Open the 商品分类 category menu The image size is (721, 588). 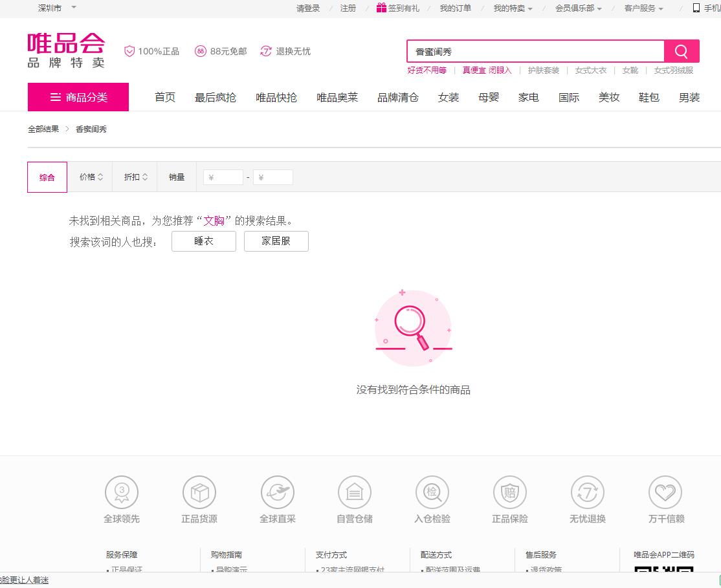point(78,97)
